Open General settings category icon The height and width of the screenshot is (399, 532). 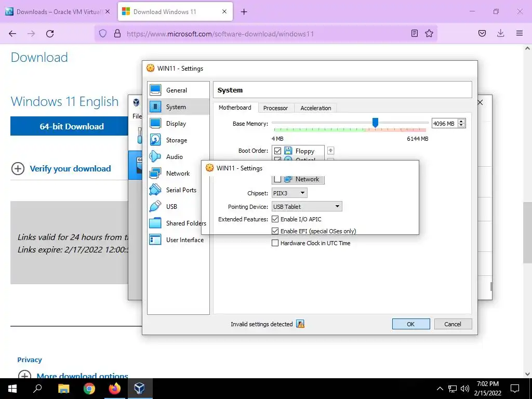(x=155, y=90)
